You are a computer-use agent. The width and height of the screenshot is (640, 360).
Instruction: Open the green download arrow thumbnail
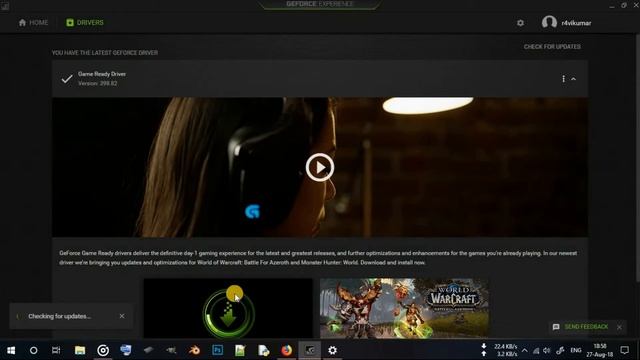pyautogui.click(x=228, y=308)
